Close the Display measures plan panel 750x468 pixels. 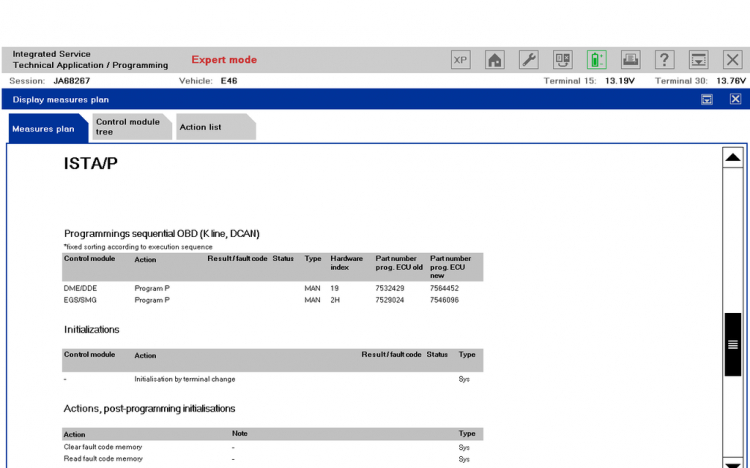pyautogui.click(x=735, y=99)
